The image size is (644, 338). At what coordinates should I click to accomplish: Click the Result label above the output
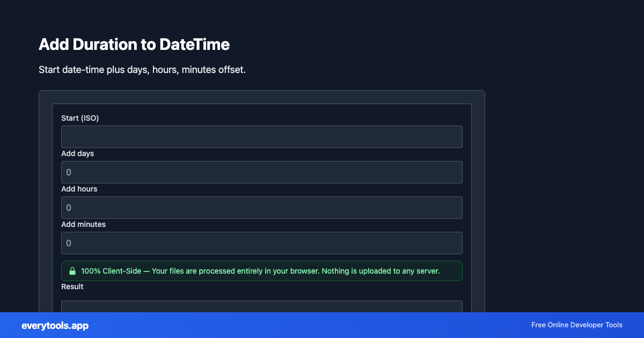coord(72,286)
